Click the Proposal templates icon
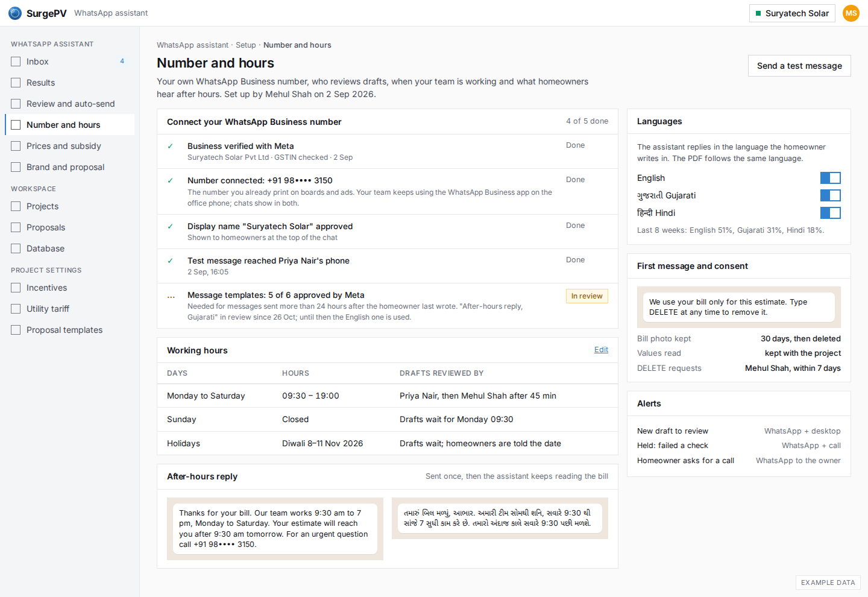 (x=16, y=330)
